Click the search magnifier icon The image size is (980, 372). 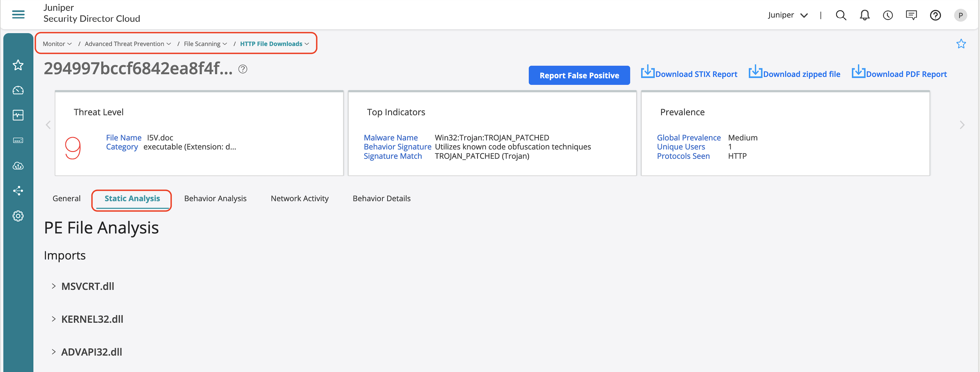click(x=841, y=15)
